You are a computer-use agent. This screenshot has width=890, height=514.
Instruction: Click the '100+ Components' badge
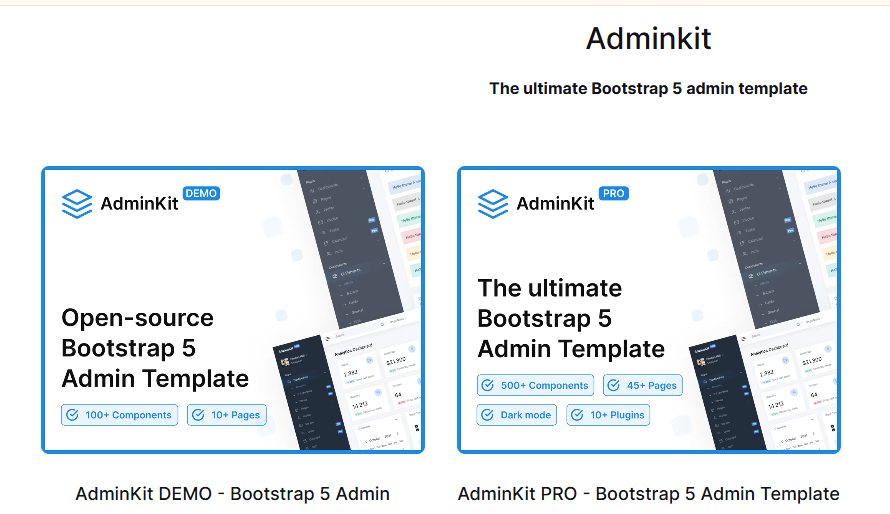[x=120, y=415]
